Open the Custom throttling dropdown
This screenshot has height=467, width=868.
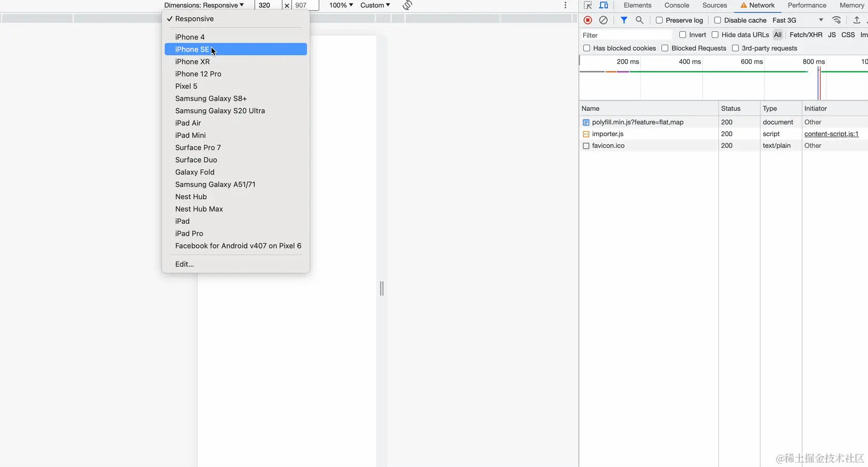click(x=375, y=5)
